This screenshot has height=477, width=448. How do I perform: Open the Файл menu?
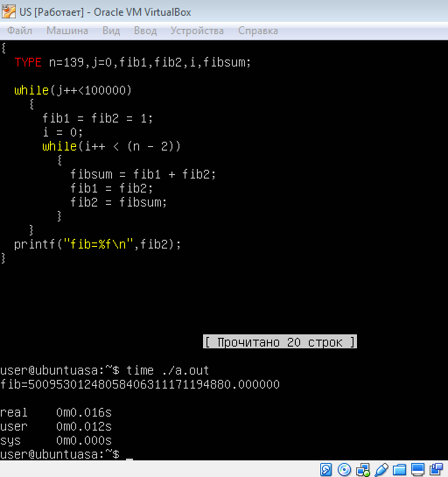20,31
